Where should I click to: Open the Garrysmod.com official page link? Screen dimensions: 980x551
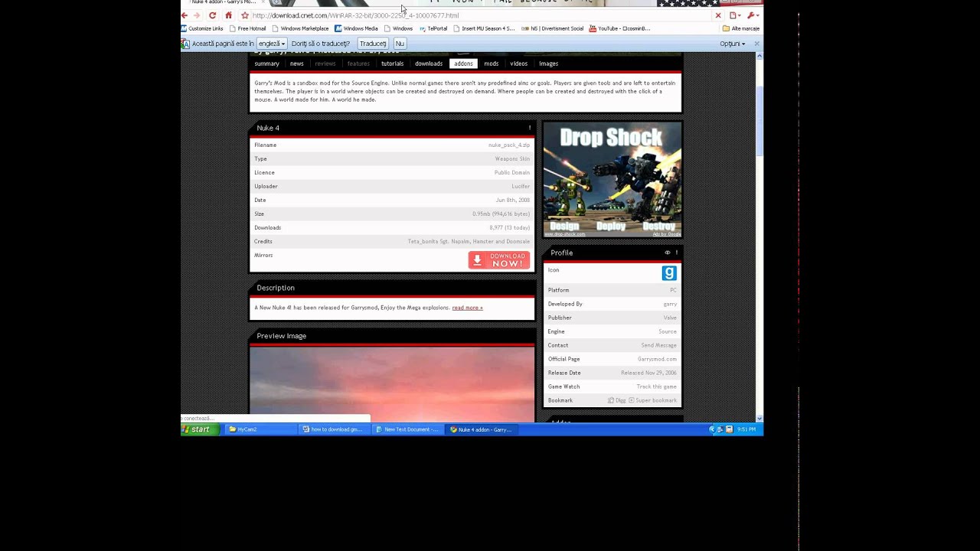click(x=657, y=359)
